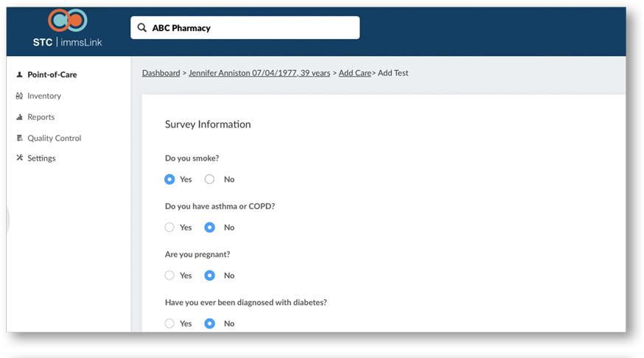Click the 'Do you smoke?' question text

tap(192, 158)
